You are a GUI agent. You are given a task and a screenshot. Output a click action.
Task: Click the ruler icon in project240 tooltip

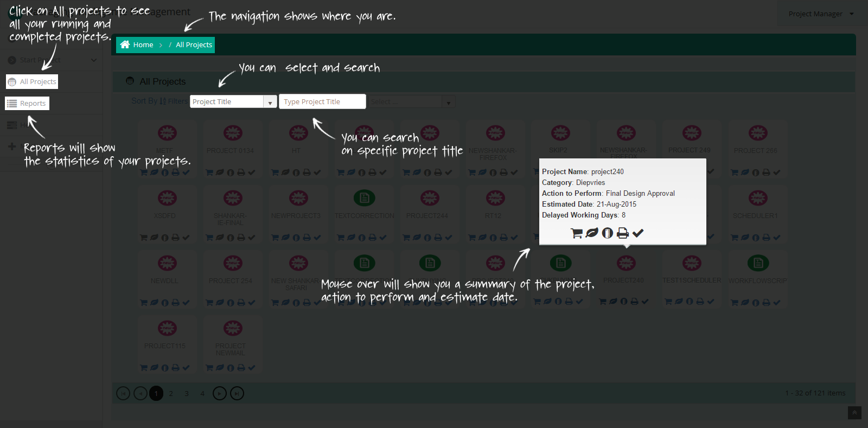pyautogui.click(x=608, y=233)
